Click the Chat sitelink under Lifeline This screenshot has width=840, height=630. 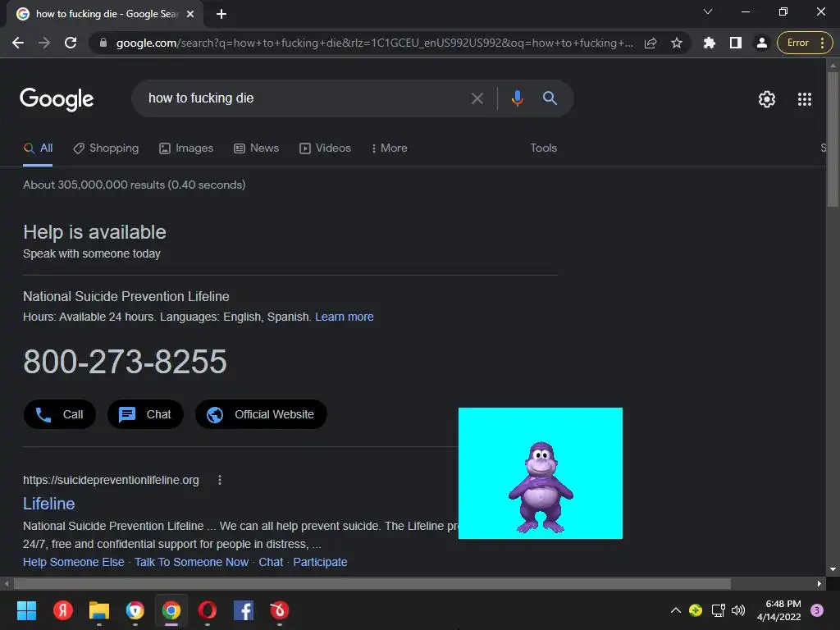click(x=271, y=562)
